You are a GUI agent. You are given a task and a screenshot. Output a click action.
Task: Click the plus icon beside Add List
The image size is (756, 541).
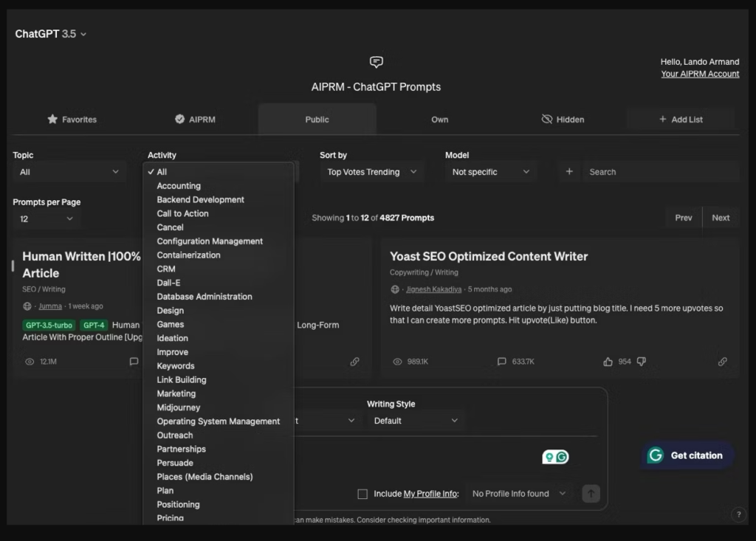point(662,119)
